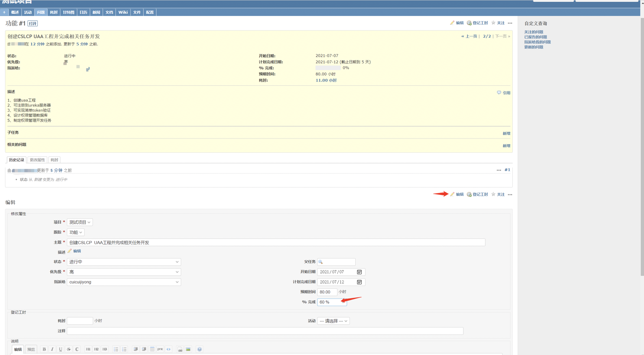The height and width of the screenshot is (355, 644).
Task: Open text formatting help icon
Action: coord(199,349)
